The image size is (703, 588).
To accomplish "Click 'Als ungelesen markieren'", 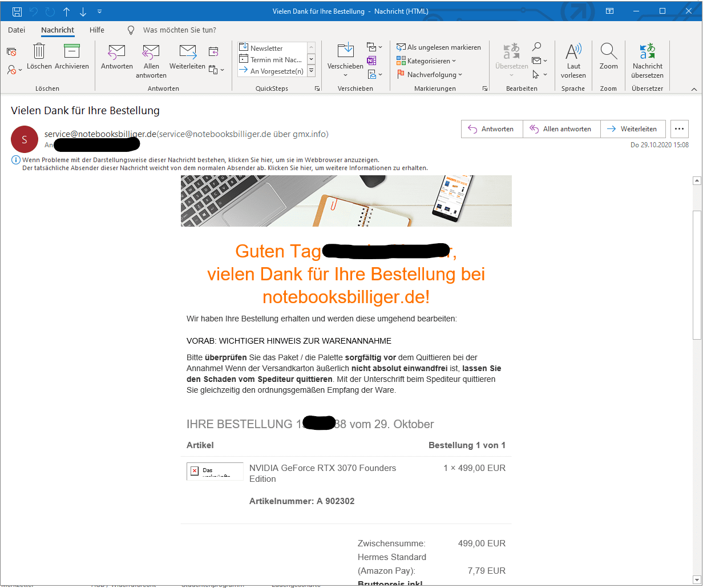I will point(439,47).
